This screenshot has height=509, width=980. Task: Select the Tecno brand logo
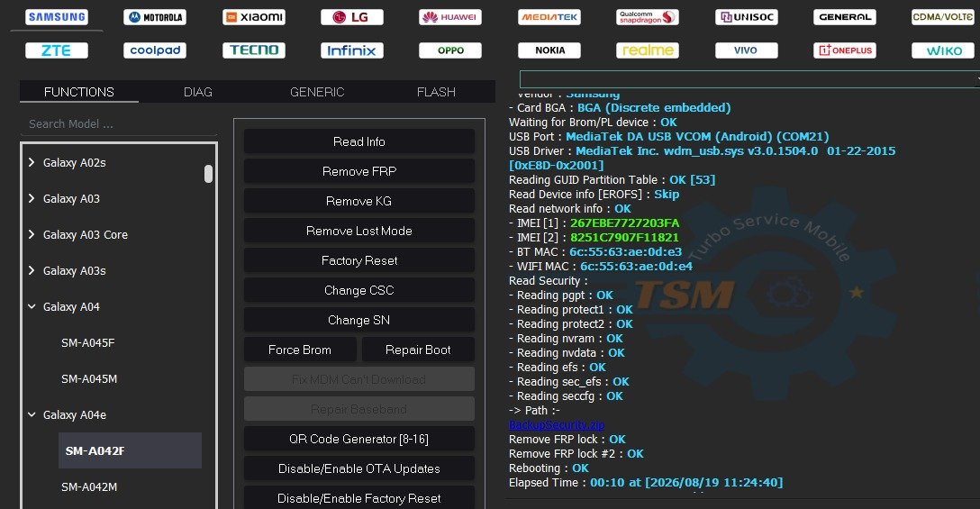[x=254, y=50]
